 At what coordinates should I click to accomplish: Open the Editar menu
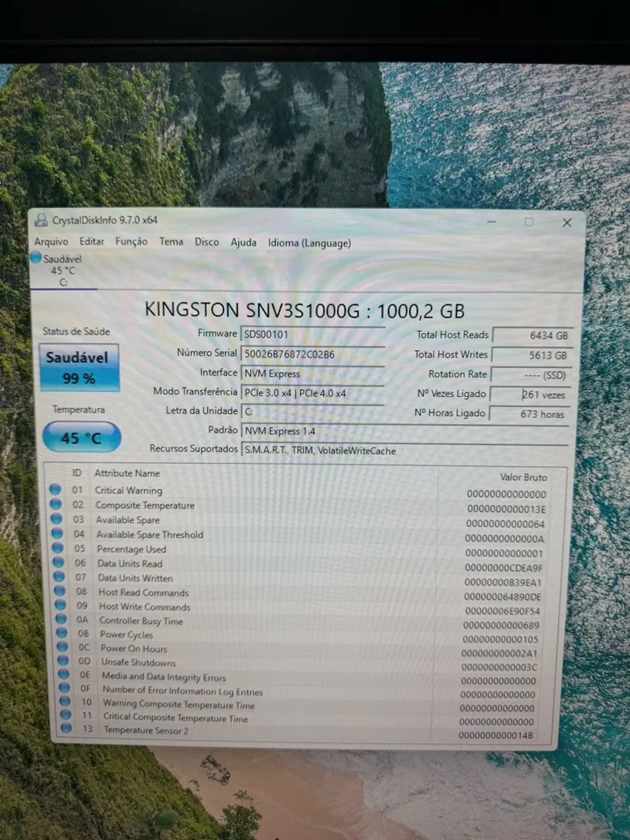pos(92,241)
